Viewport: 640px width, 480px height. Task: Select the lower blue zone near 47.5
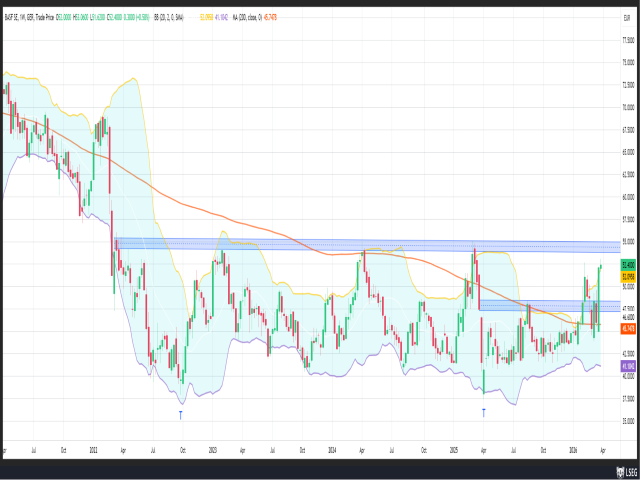pos(550,306)
